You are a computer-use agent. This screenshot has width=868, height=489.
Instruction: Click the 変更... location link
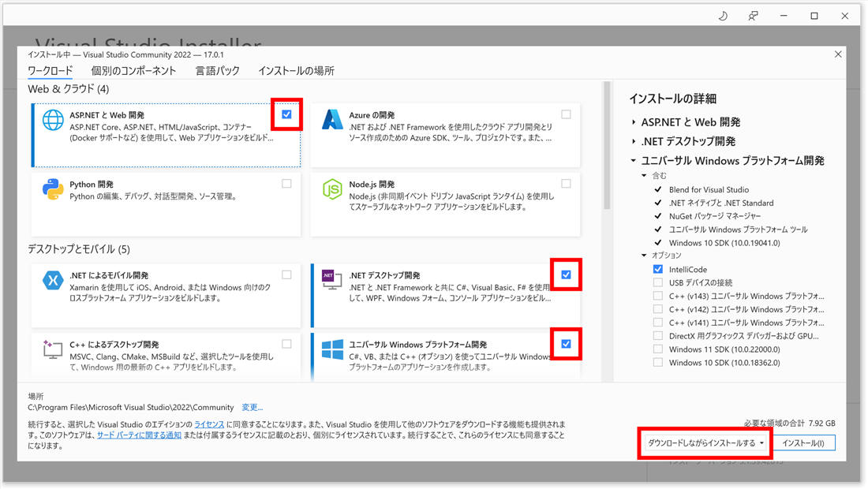[253, 408]
